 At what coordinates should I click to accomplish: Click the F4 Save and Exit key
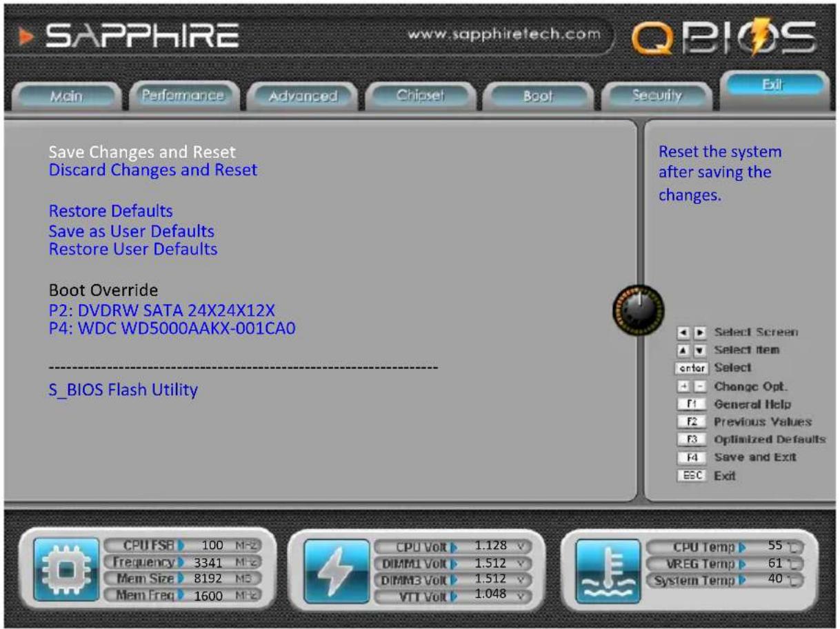692,458
